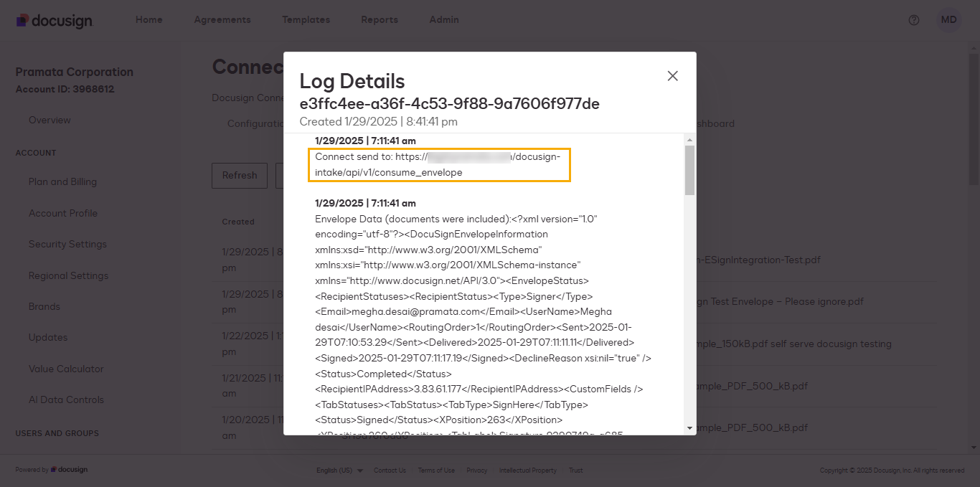This screenshot has height=487, width=980.
Task: Open the Trust footer link
Action: click(x=575, y=471)
